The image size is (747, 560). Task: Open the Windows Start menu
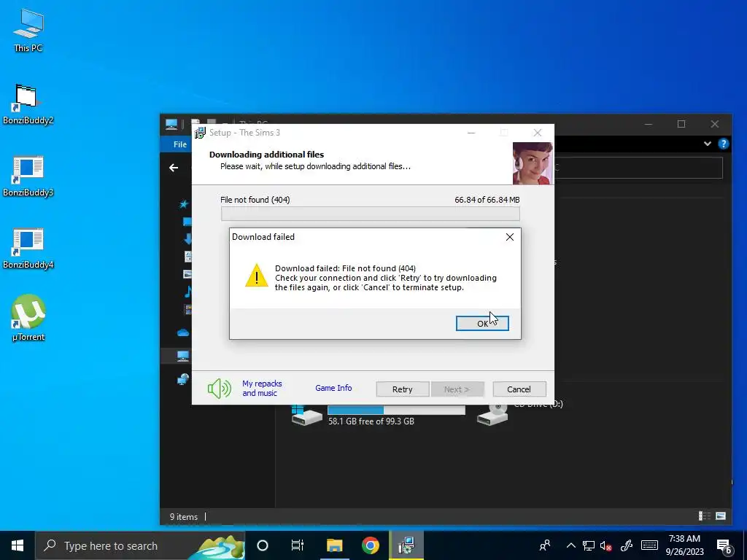point(18,545)
